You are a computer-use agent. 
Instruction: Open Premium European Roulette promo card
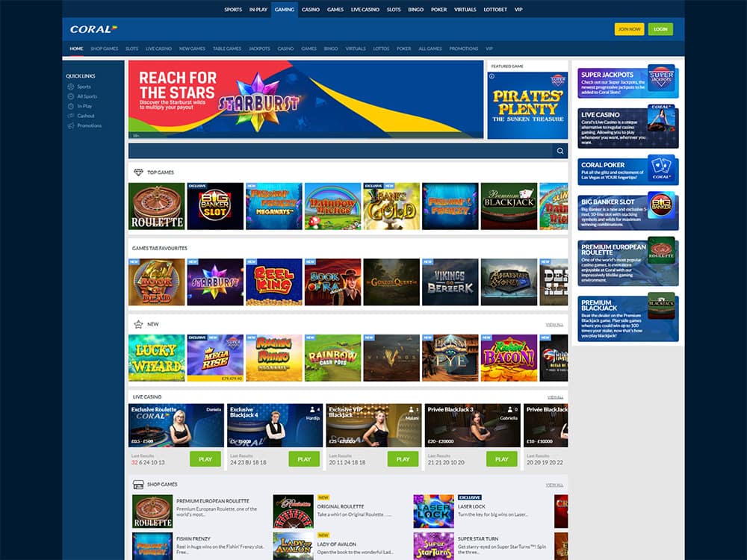(x=628, y=262)
